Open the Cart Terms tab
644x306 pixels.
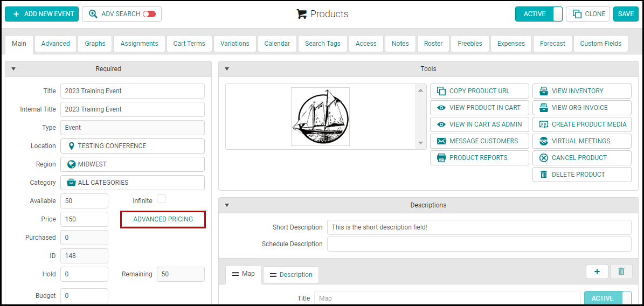coord(189,44)
